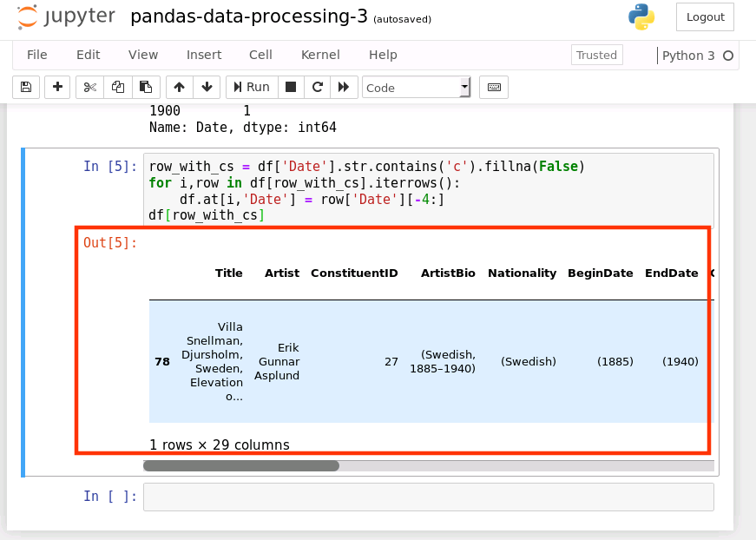Click the Out[5] output prompt
This screenshot has width=756, height=540.
click(x=110, y=242)
